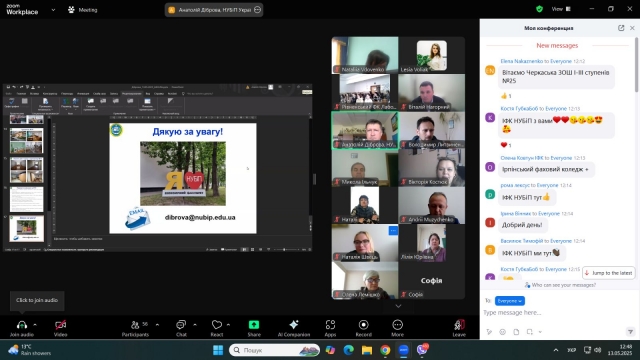This screenshot has width=640, height=360.
Task: Open the Zoom taskbar icon
Action: click(x=403, y=350)
